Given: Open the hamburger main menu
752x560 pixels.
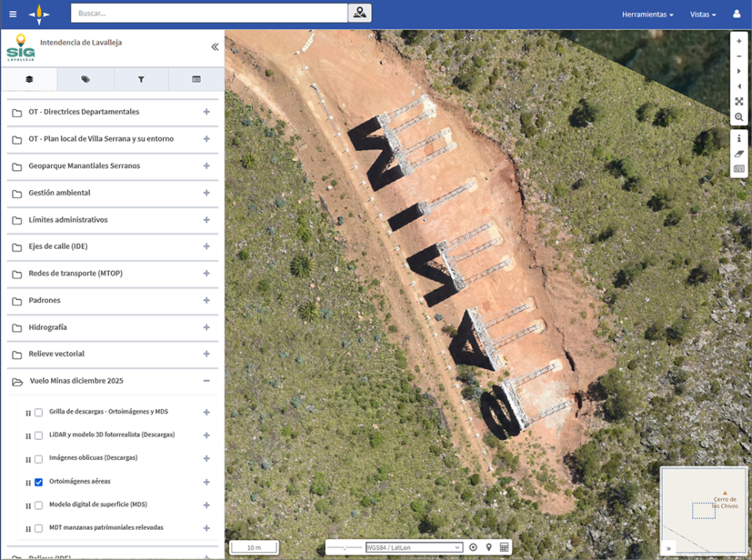Looking at the screenshot, I should (x=13, y=14).
